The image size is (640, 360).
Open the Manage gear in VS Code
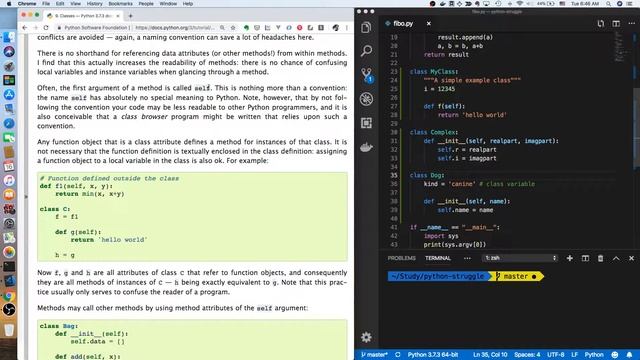[366, 337]
